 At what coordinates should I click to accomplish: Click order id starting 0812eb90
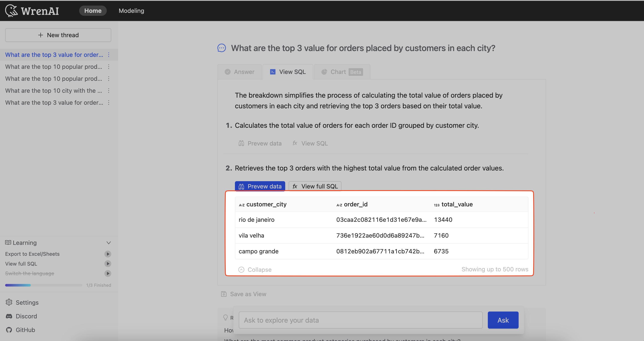[381, 251]
